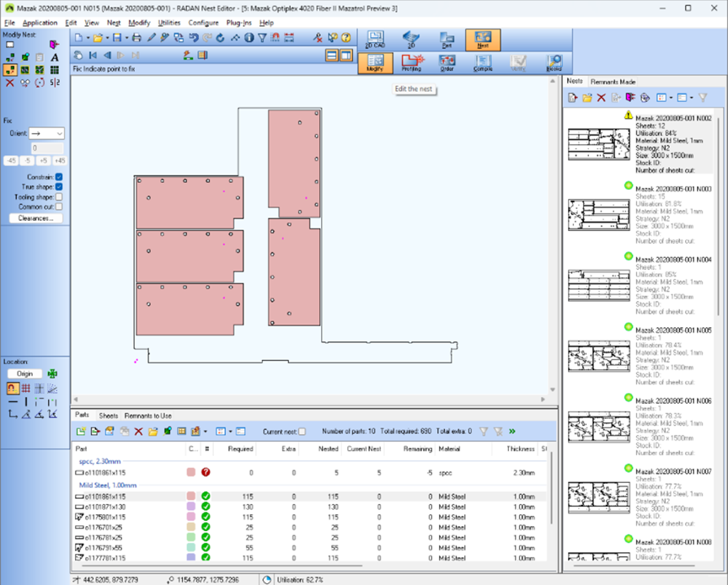728x585 pixels.
Task: Select the Compile mode icon
Action: (x=483, y=62)
